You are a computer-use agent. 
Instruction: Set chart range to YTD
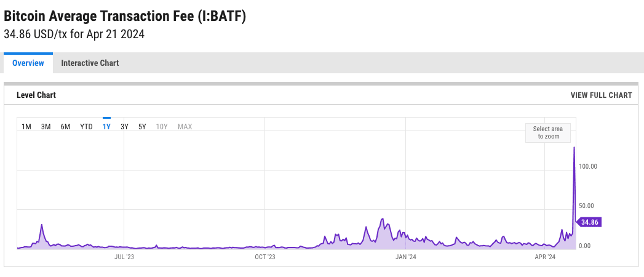pos(86,127)
